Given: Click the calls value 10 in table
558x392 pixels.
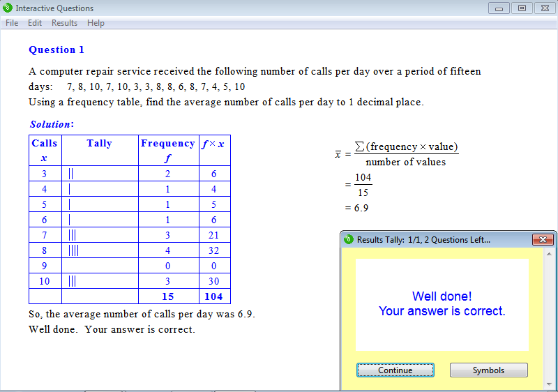Looking at the screenshot, I should pyautogui.click(x=44, y=281).
